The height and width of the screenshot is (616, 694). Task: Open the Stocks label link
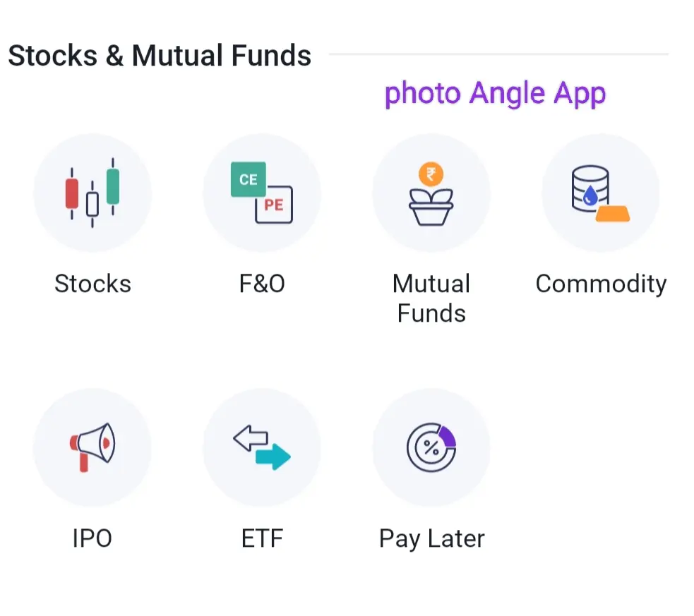92,284
